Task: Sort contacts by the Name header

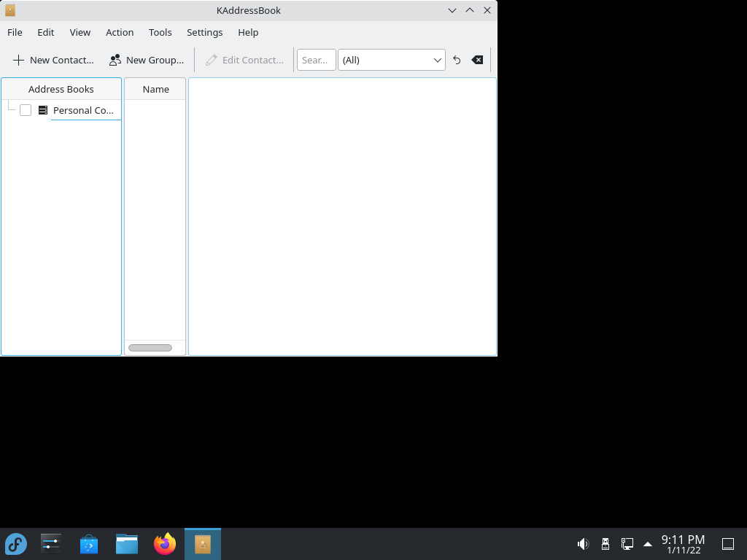Action: pyautogui.click(x=155, y=89)
